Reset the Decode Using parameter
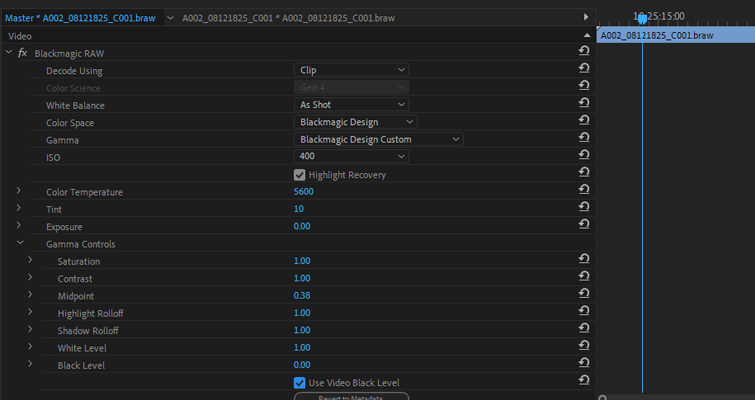 (x=583, y=70)
